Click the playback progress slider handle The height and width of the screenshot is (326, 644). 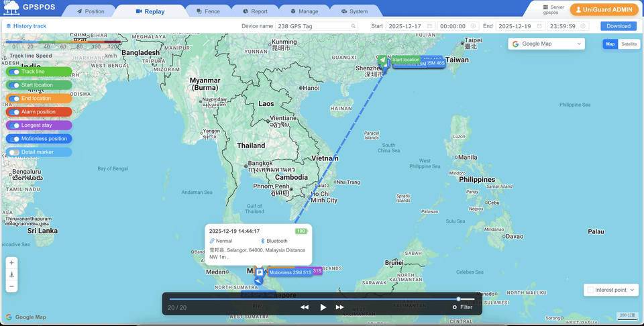pos(458,299)
